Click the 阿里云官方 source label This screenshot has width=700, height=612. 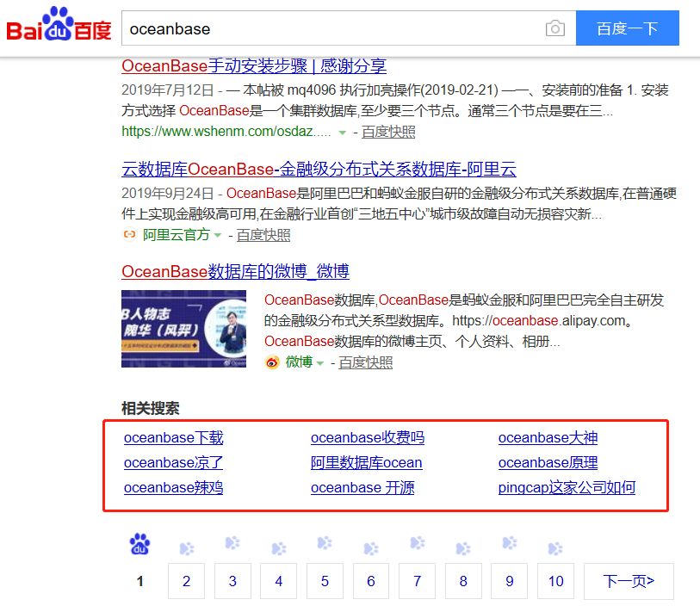pos(176,234)
